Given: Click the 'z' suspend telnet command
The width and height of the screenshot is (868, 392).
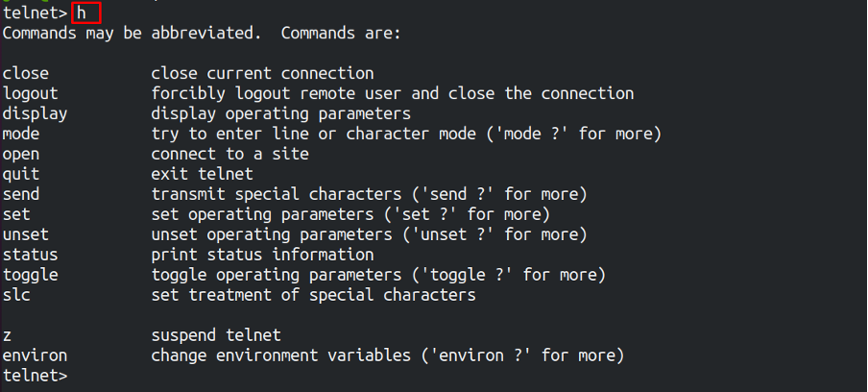Looking at the screenshot, I should [x=7, y=335].
